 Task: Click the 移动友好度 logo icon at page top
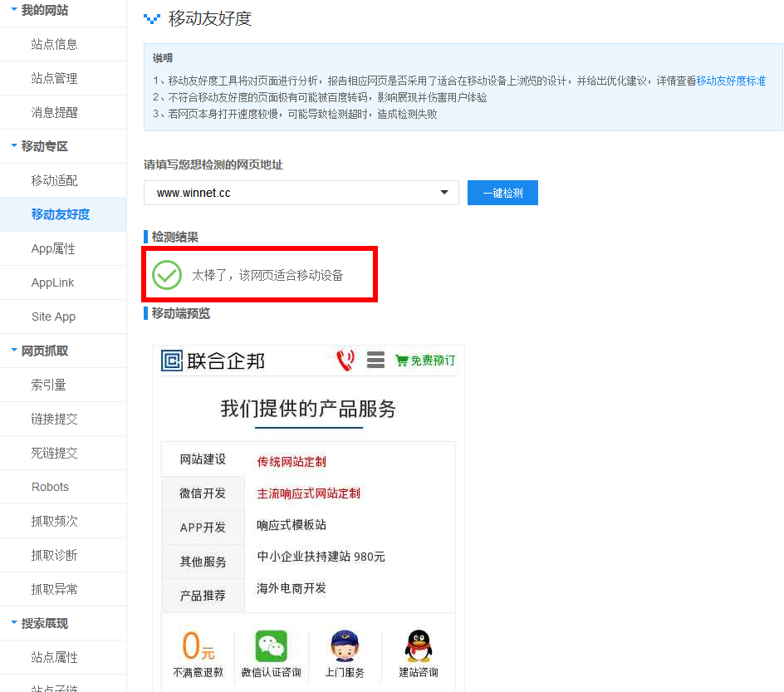coord(150,17)
